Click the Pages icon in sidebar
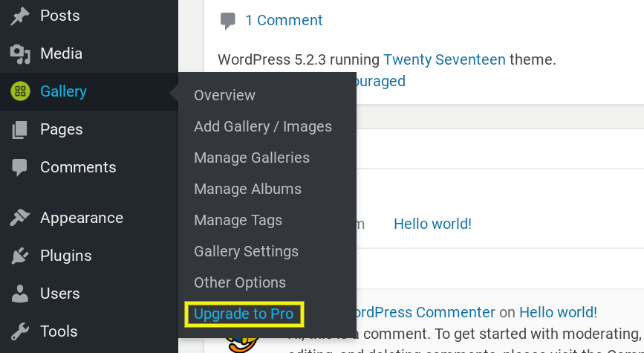This screenshot has width=644, height=353. [x=20, y=129]
